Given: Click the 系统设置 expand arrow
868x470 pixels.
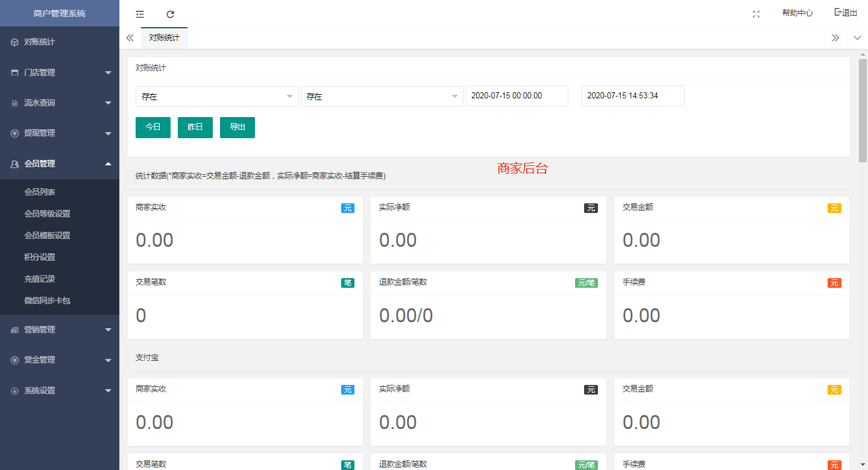Looking at the screenshot, I should (x=108, y=391).
